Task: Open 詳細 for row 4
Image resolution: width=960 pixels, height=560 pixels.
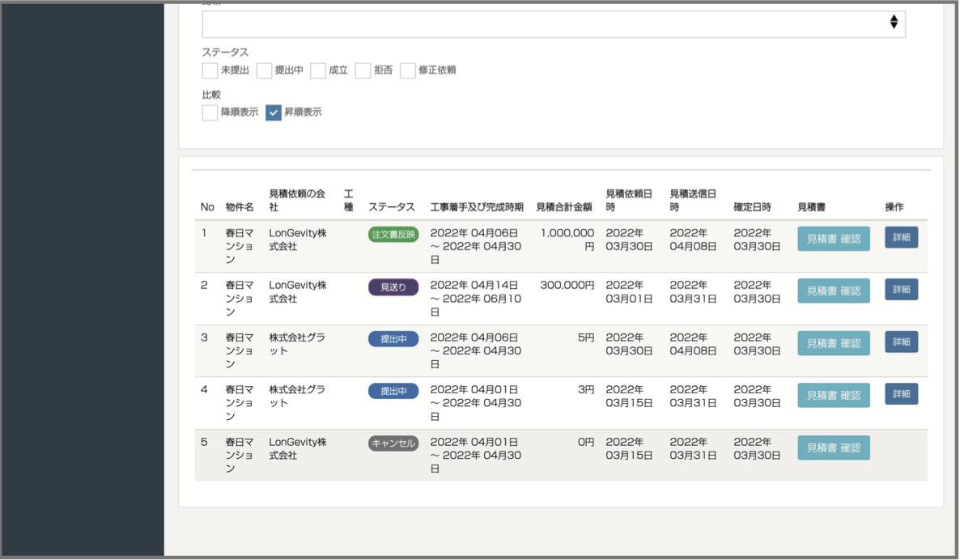Action: [901, 394]
